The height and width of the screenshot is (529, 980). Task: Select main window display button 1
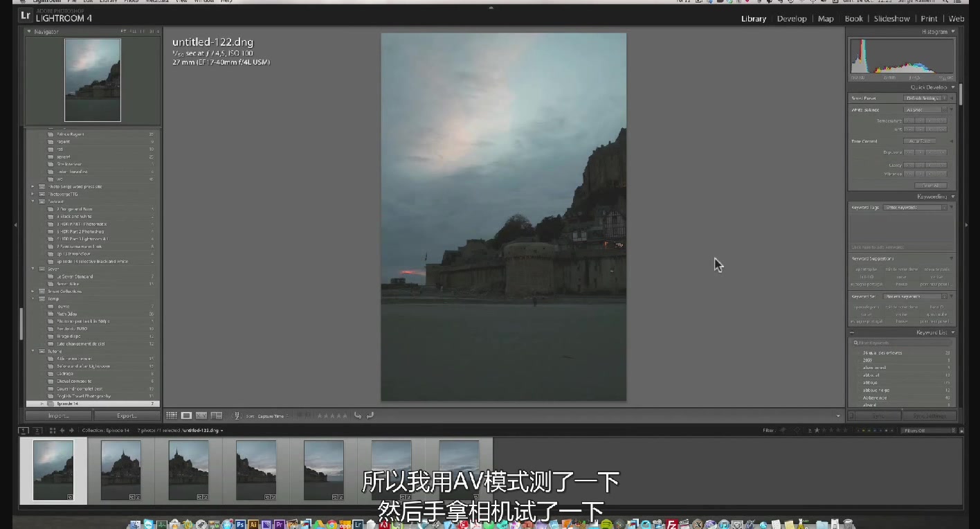pyautogui.click(x=24, y=430)
